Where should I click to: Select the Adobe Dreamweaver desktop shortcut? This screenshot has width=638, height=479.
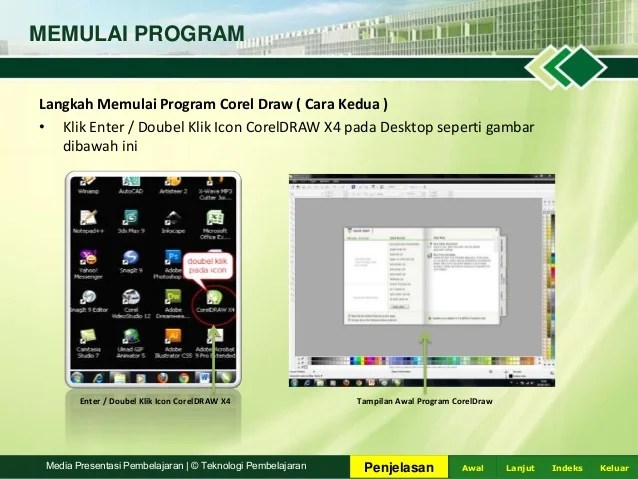tap(173, 304)
